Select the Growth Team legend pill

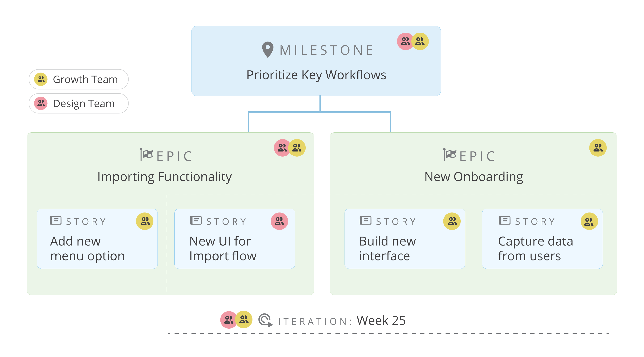(78, 79)
